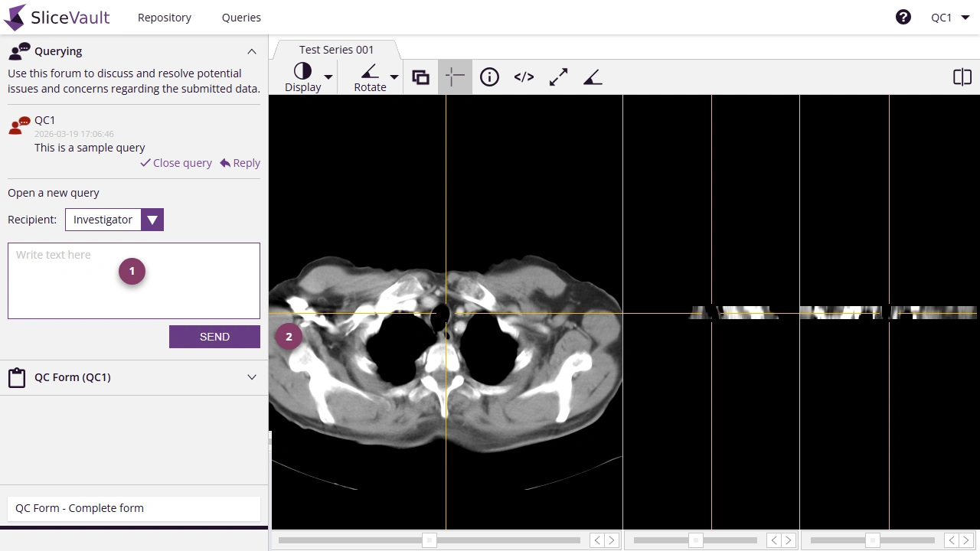Select the Test Series 001 tab
The image size is (980, 551).
tap(336, 49)
